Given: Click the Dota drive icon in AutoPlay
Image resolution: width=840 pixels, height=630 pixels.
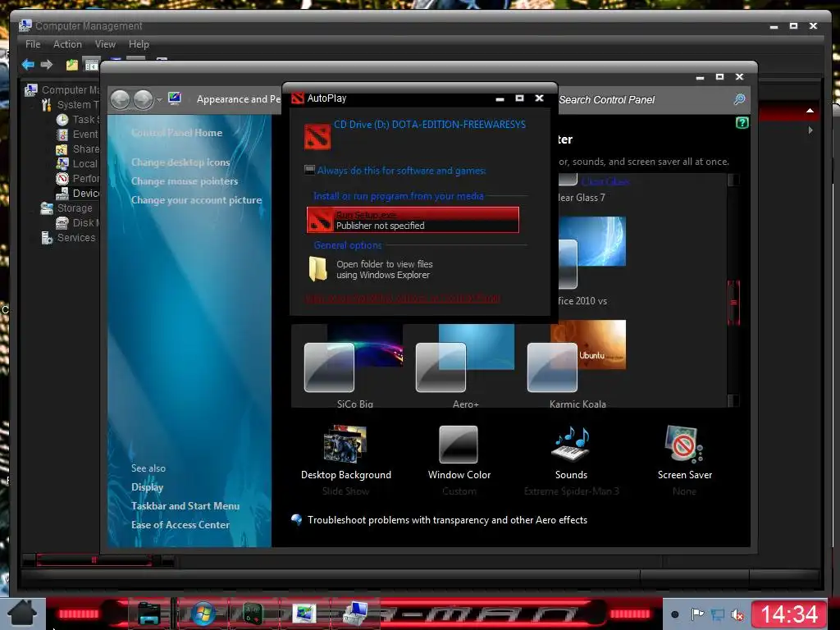Looking at the screenshot, I should 317,136.
